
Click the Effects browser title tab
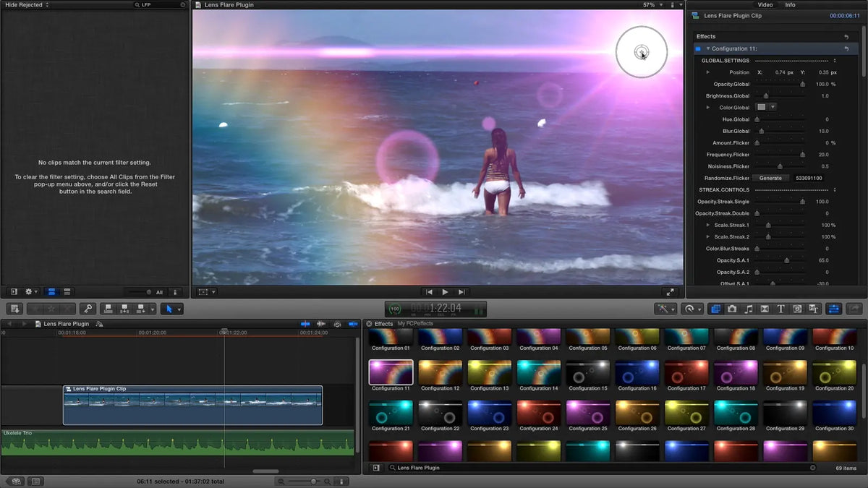383,324
